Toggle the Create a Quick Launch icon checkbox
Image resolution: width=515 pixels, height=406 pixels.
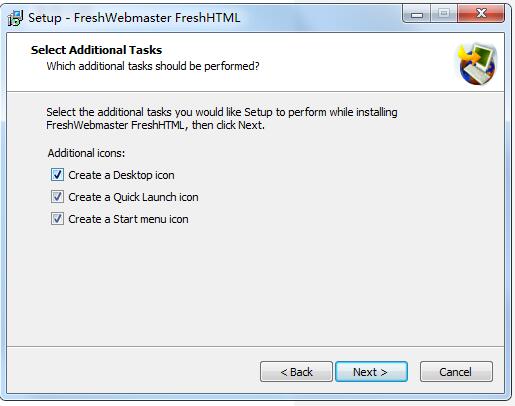click(57, 197)
